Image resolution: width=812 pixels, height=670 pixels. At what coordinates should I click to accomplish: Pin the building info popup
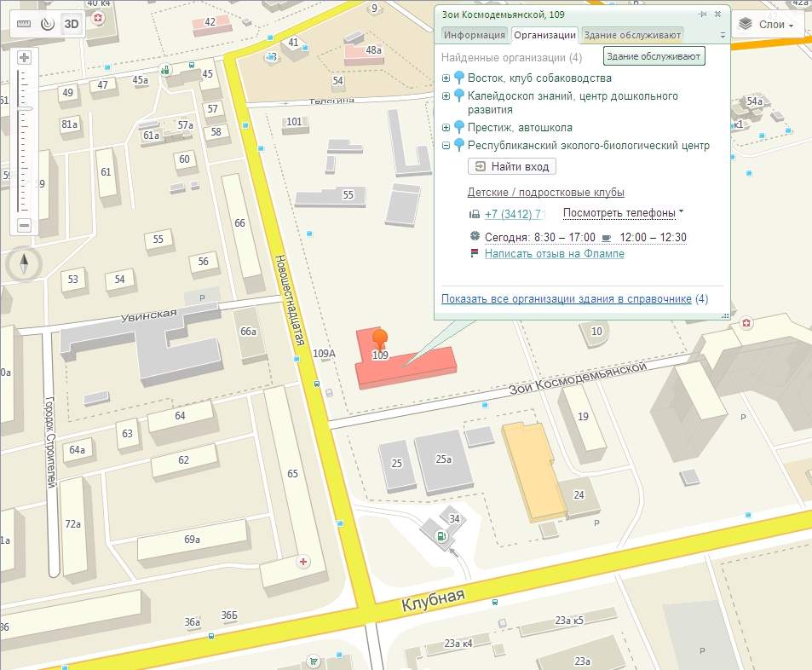(702, 14)
